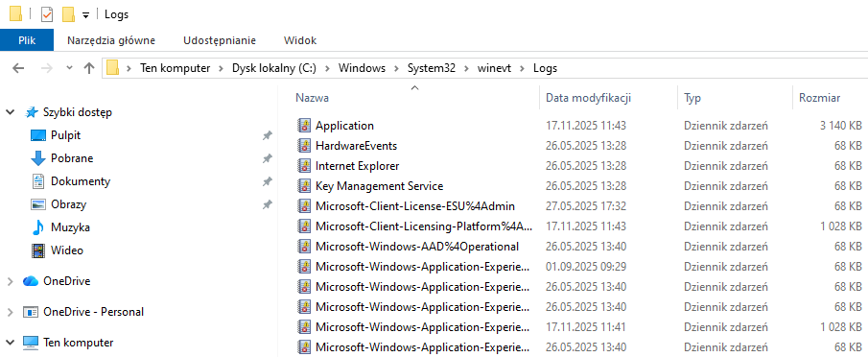Navigate to Windows folder in breadcrumb
The height and width of the screenshot is (357, 868).
[x=362, y=69]
